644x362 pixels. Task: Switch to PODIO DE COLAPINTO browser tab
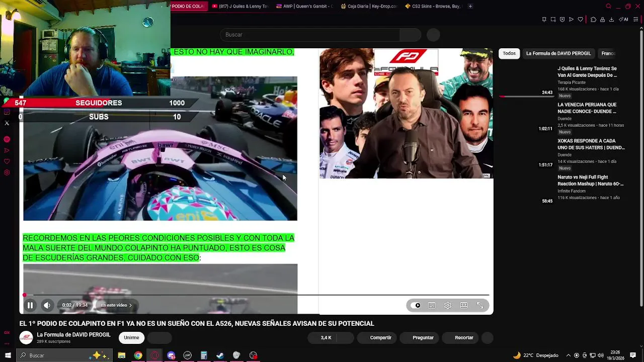(x=189, y=6)
